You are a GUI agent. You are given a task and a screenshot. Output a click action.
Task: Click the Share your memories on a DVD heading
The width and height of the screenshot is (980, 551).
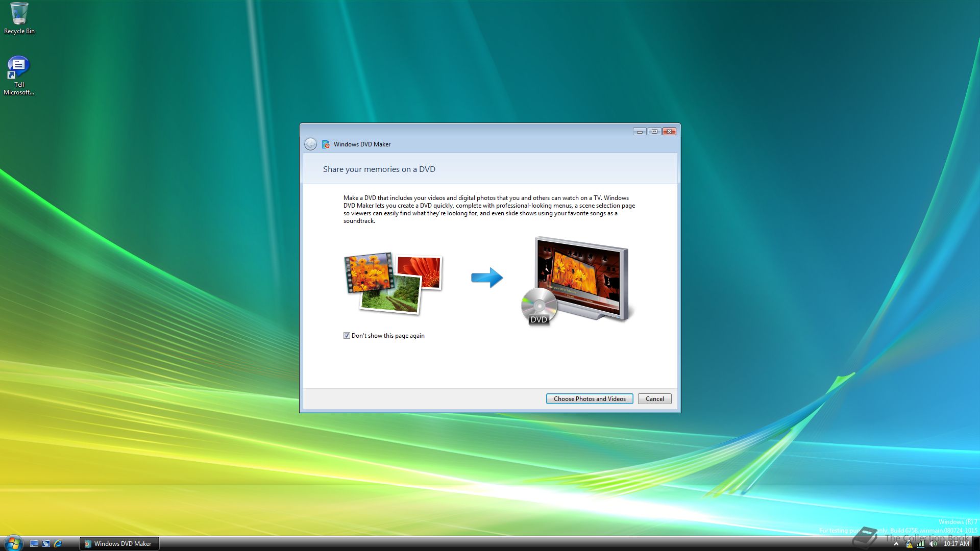click(379, 169)
